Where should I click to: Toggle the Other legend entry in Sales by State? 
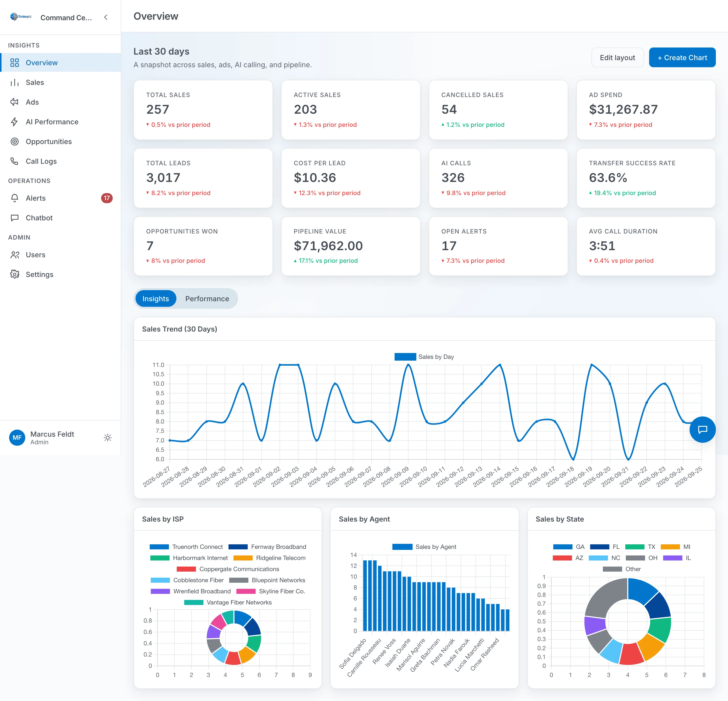[622, 569]
